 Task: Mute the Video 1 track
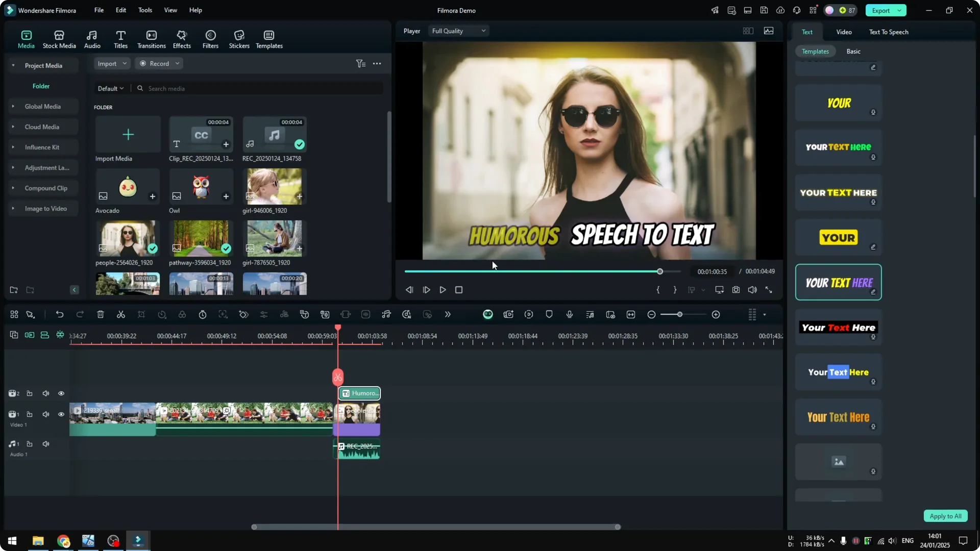point(46,414)
